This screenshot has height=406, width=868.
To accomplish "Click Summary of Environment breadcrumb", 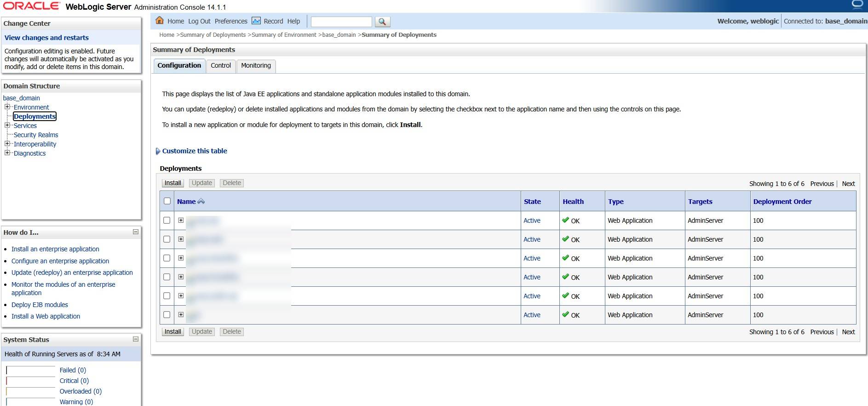I will point(284,35).
